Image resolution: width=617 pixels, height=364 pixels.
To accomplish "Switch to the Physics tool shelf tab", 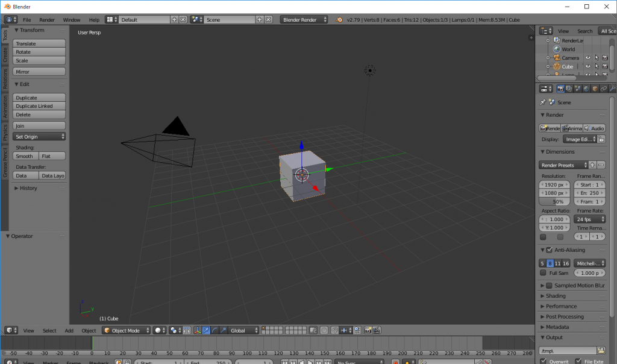I will coord(5,133).
